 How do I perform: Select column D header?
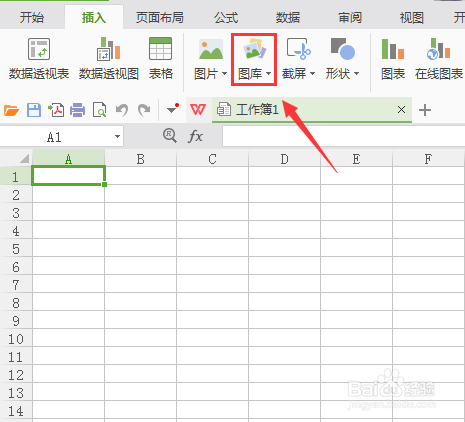pyautogui.click(x=285, y=159)
